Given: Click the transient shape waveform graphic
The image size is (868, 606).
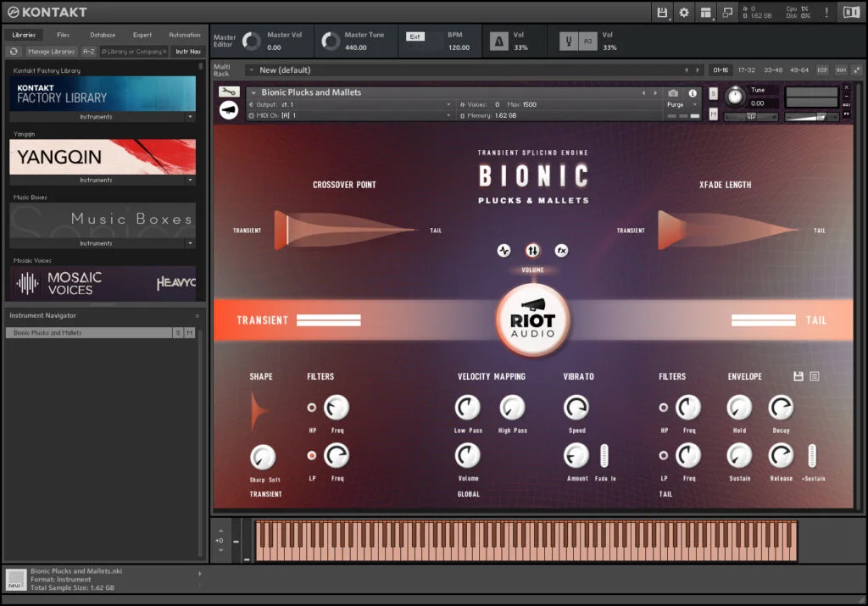Looking at the screenshot, I should (x=259, y=412).
